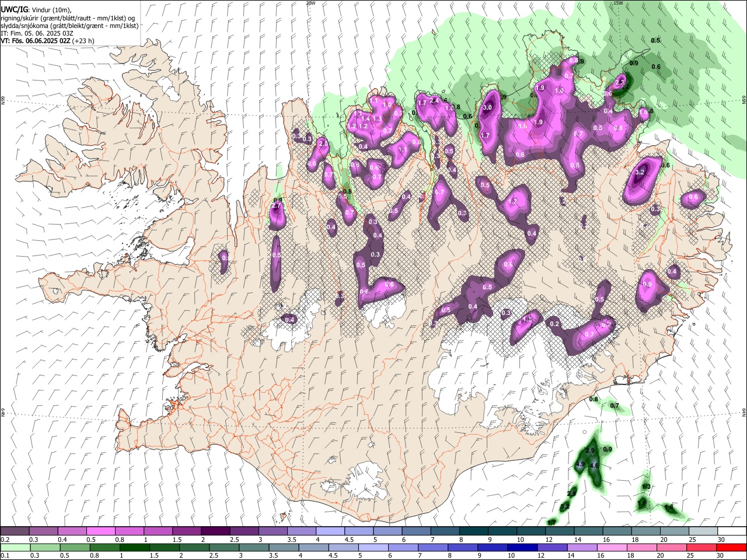This screenshot has height=560, width=747.
Task: Click the '4.9' rain value offshore southeast
Action: [x=580, y=464]
